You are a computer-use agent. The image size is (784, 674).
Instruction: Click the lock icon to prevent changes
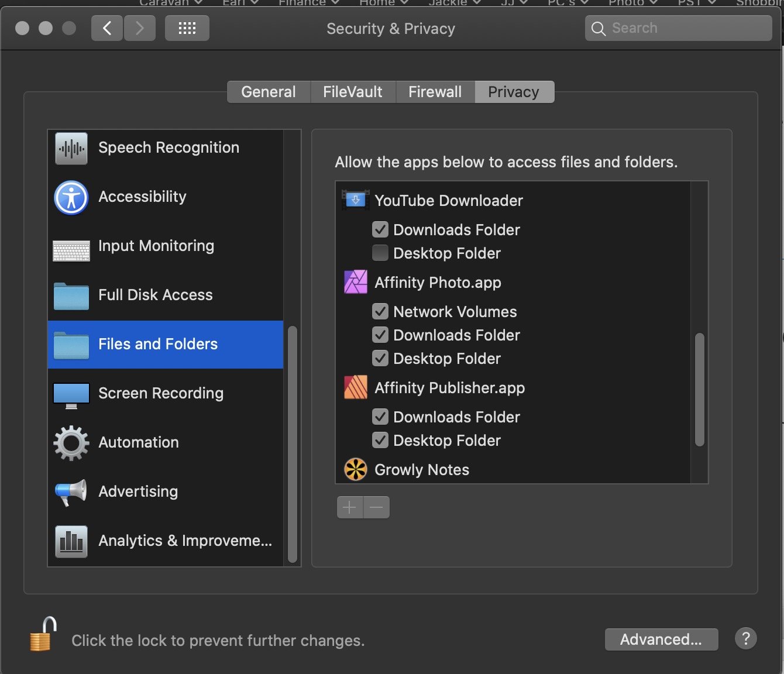pos(43,634)
